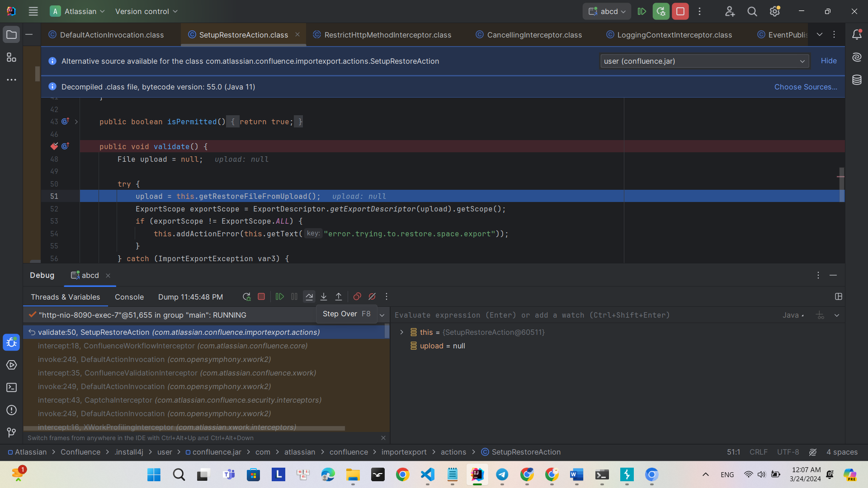Image resolution: width=868 pixels, height=488 pixels.
Task: Expand the 'this' variable node
Action: click(401, 332)
